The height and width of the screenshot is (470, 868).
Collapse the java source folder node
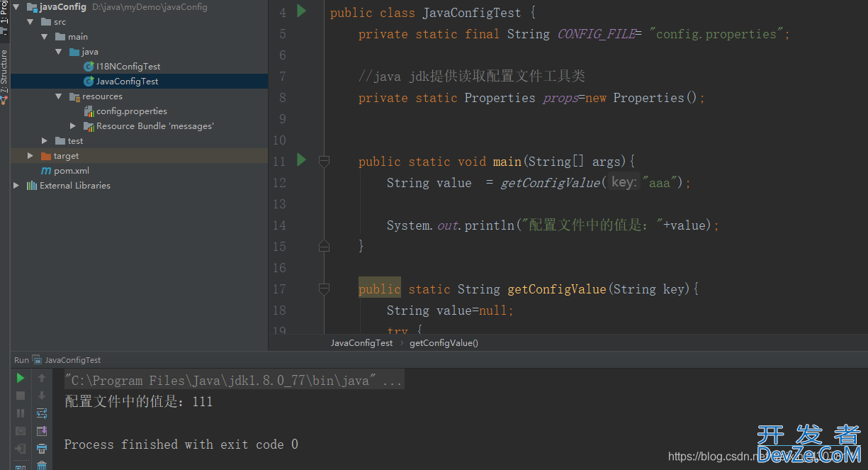click(59, 52)
